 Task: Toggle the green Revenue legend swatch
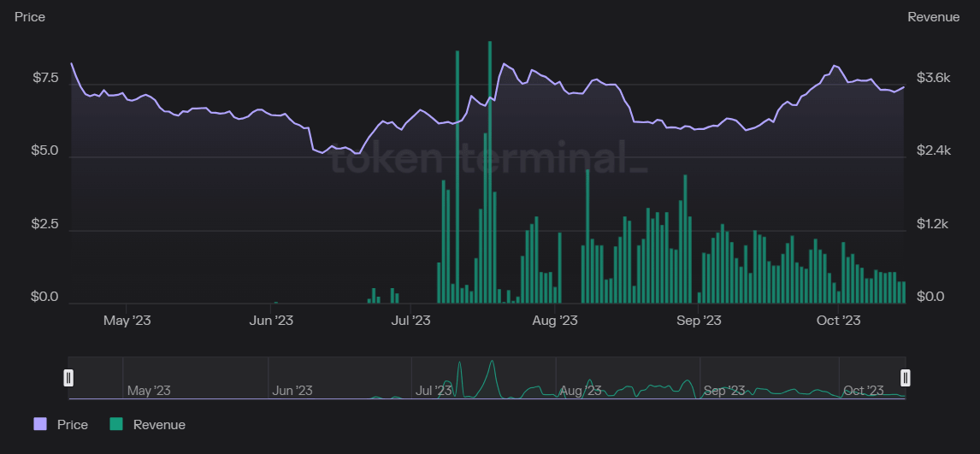click(116, 424)
